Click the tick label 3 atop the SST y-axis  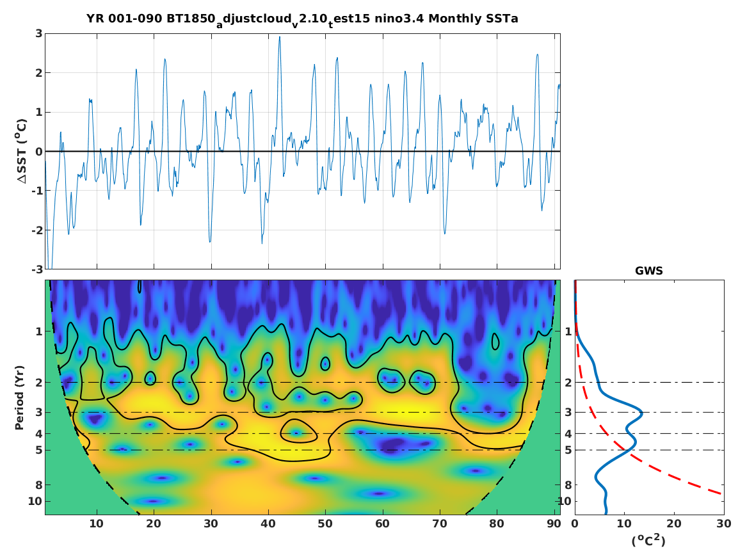click(39, 33)
